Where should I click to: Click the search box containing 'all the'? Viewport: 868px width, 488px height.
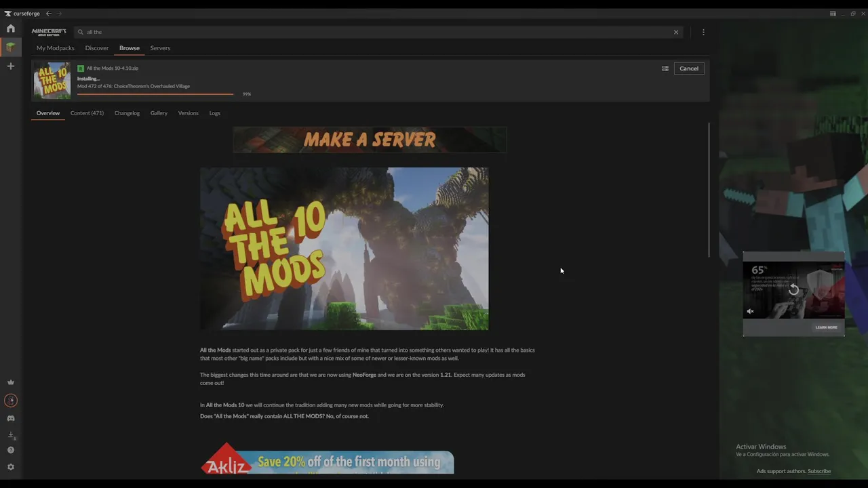click(377, 32)
